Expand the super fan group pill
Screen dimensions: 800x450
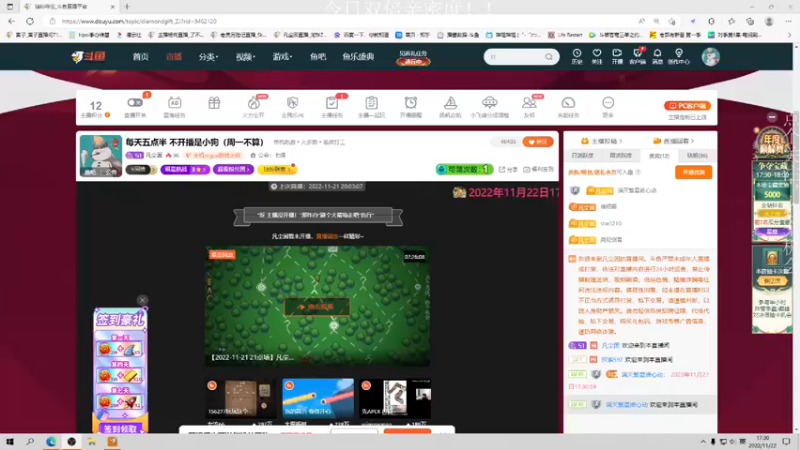(x=233, y=169)
